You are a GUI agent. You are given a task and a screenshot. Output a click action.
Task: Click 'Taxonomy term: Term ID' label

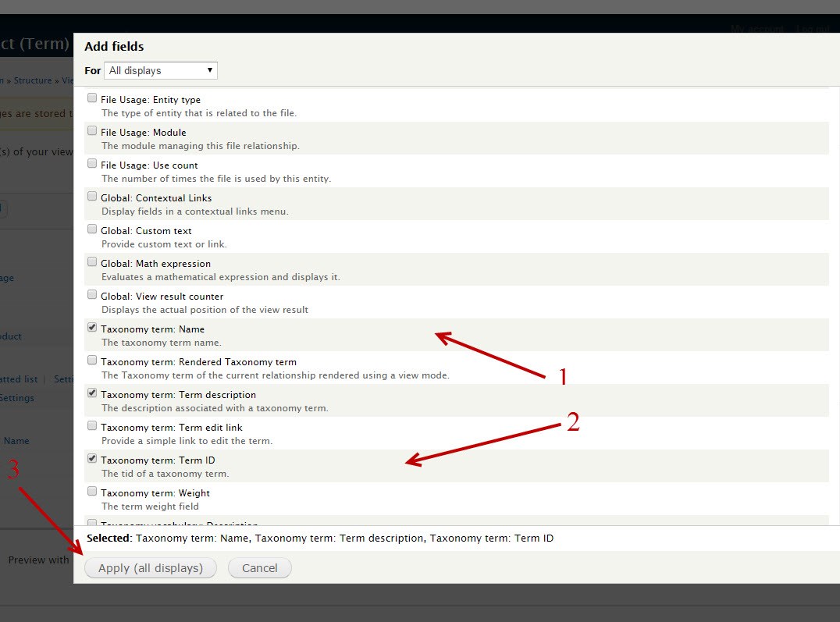158,460
